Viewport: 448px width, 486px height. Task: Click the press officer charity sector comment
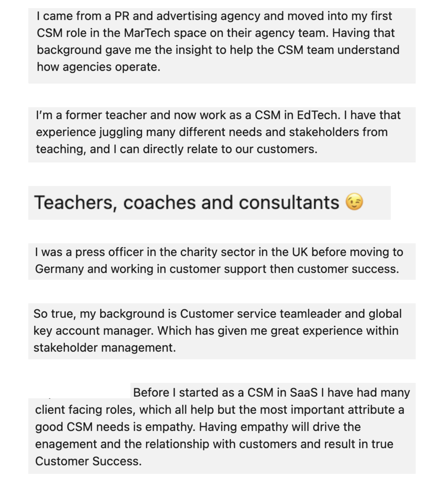tap(222, 262)
